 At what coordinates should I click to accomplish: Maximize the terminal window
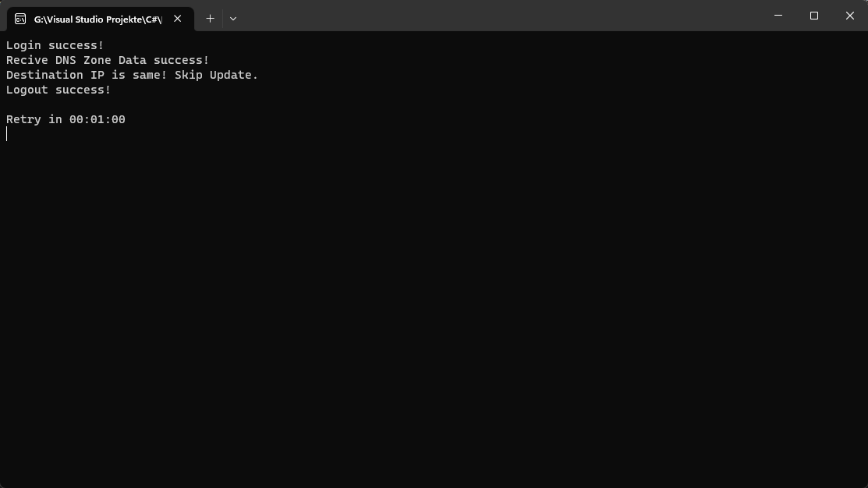814,16
